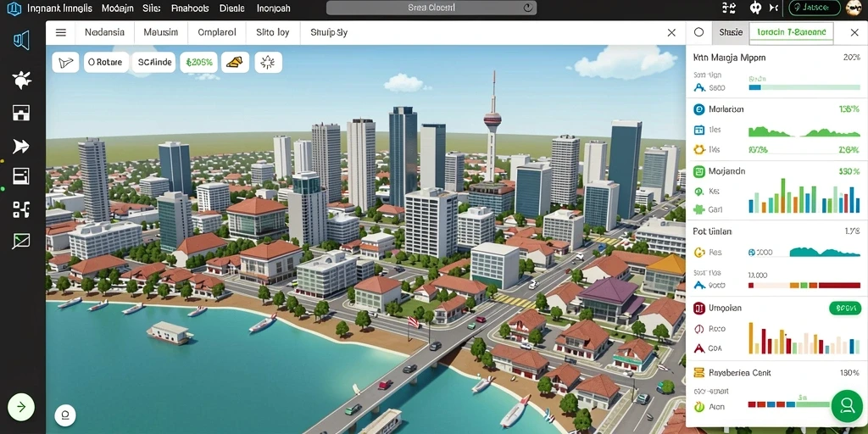868x434 pixels.
Task: Select the arrow-shaped sidebar icon
Action: click(21, 146)
